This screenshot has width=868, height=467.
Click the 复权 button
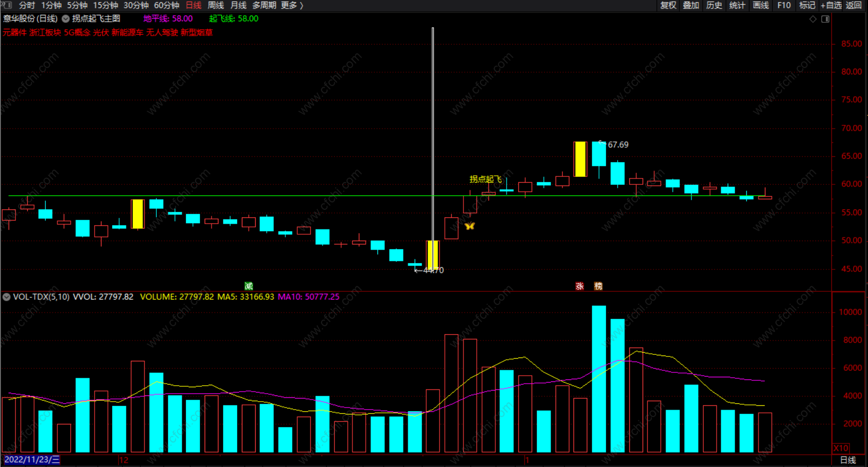pos(668,5)
